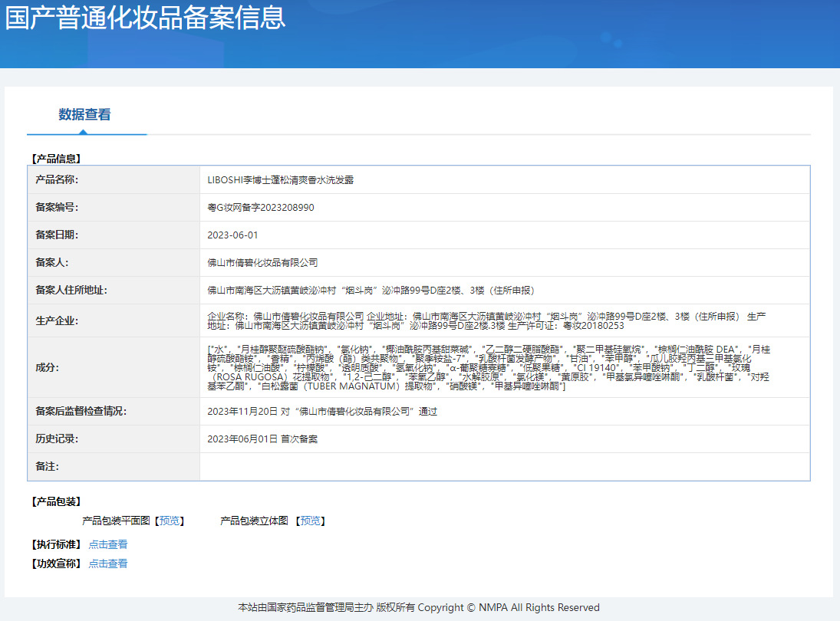
Task: Select address value in 备案人住所地址 row
Action: click(371, 291)
